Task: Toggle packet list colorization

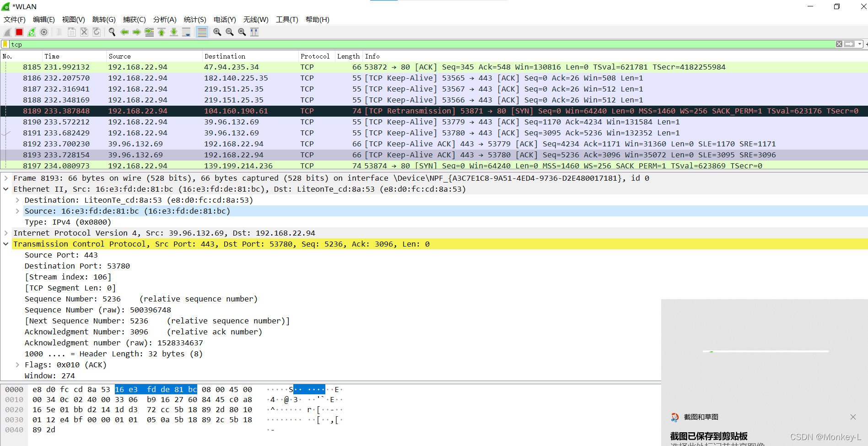Action: pyautogui.click(x=202, y=32)
